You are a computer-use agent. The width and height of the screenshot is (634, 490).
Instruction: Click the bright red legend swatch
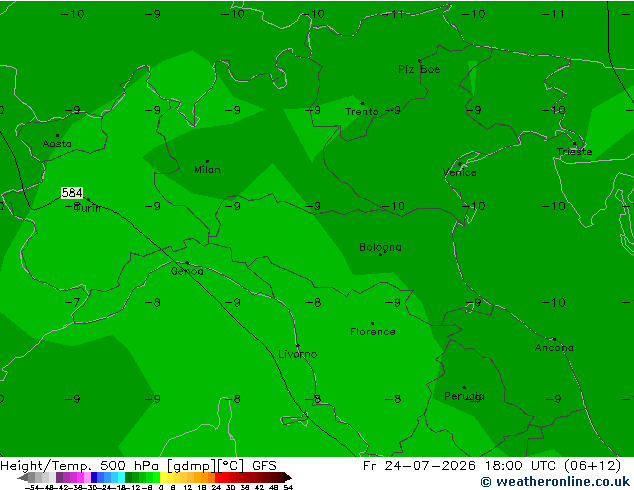pyautogui.click(x=218, y=477)
